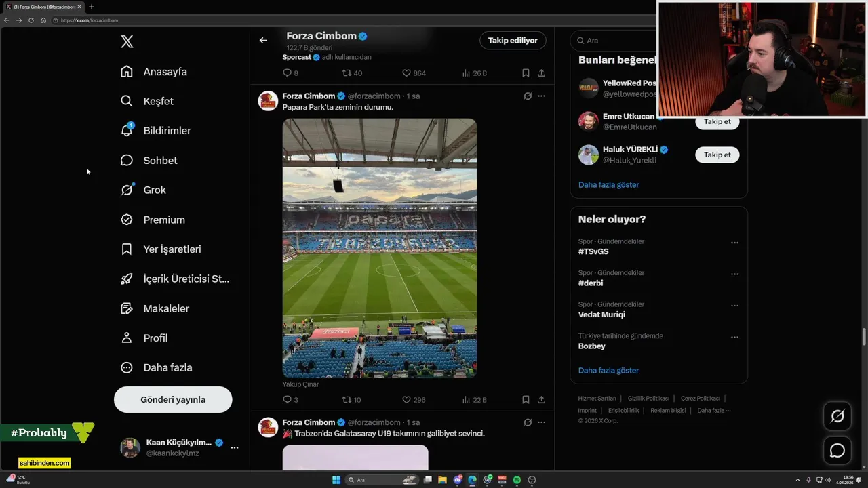Open options for #derbi trend
Viewport: 868px width, 488px height.
734,274
